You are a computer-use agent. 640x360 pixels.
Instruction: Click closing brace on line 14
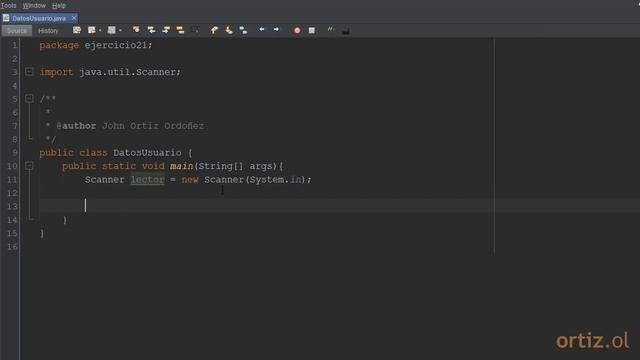[65, 220]
